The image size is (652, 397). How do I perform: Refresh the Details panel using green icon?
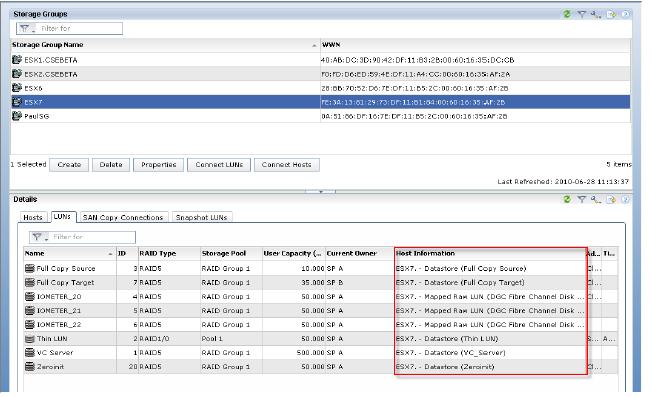click(x=567, y=200)
